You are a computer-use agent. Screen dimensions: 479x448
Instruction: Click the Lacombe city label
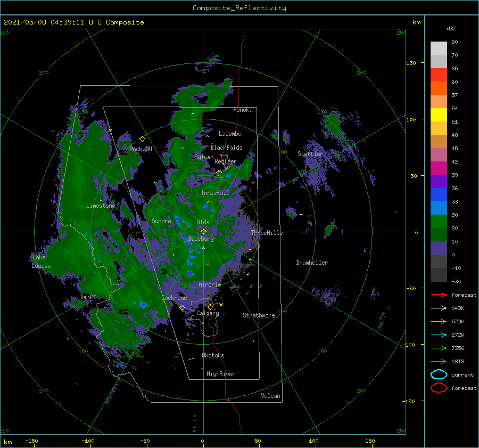pos(230,134)
